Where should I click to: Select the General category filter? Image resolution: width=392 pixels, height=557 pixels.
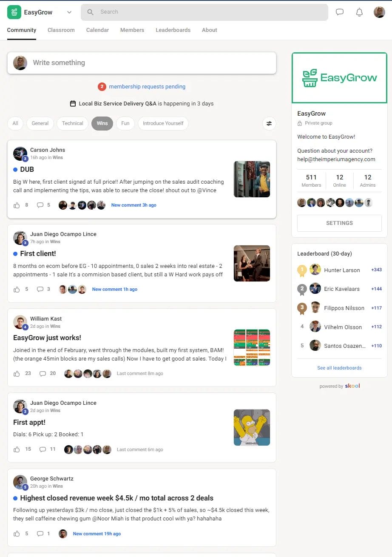click(40, 123)
